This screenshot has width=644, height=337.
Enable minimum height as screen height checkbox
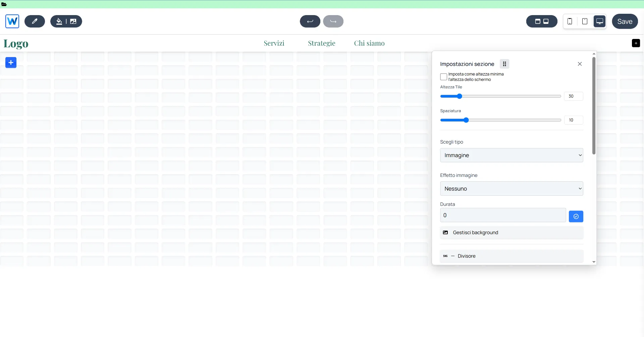pos(443,77)
